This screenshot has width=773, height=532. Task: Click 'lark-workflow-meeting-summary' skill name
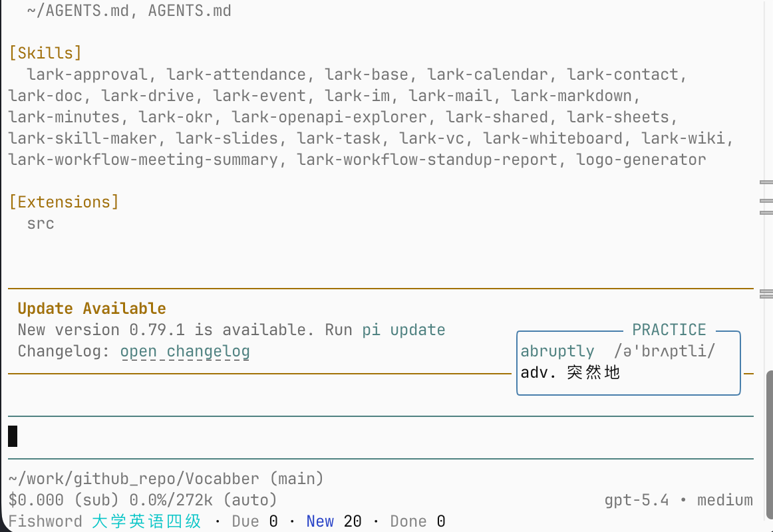tap(143, 160)
